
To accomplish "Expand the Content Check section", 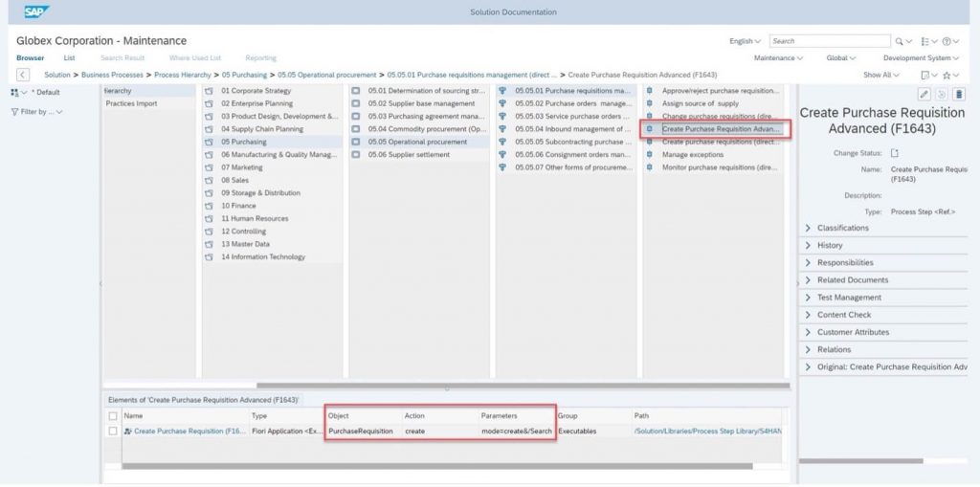I will point(808,315).
